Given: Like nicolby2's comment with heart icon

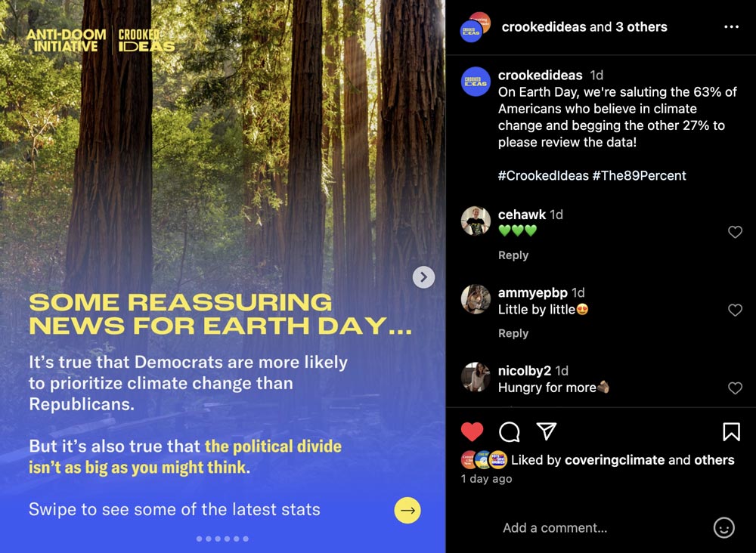Looking at the screenshot, I should [x=735, y=388].
